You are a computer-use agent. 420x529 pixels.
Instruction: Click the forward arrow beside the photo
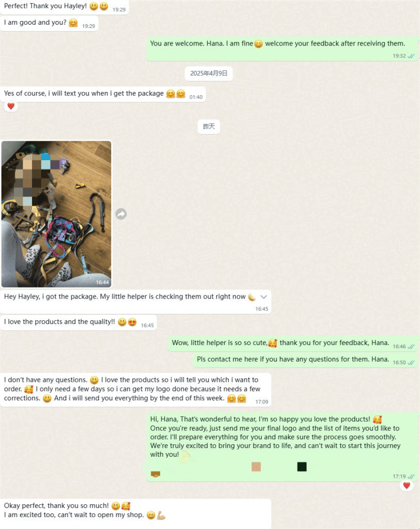[121, 214]
